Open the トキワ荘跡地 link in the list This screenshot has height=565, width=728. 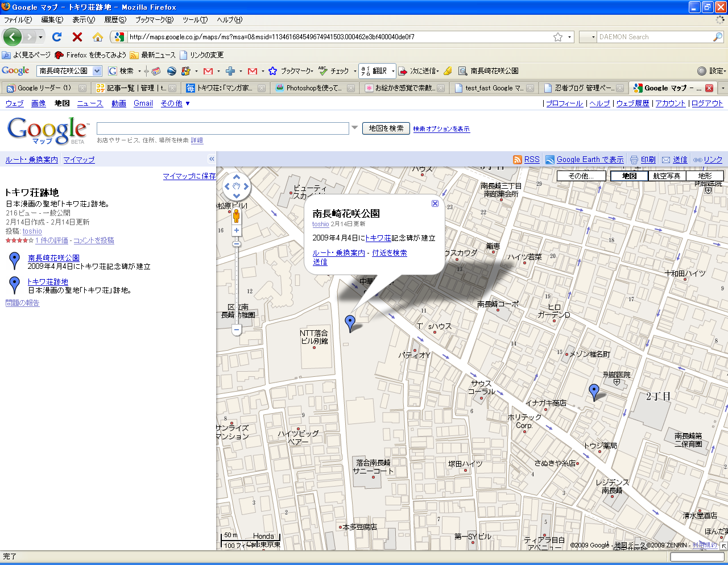(48, 282)
